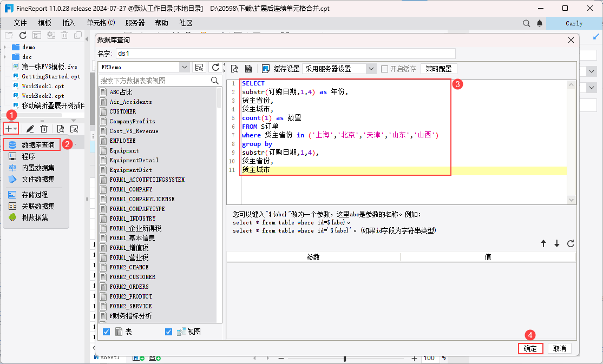Click the rename icon in the file tree toolbar
The width and height of the screenshot is (603, 364).
pyautogui.click(x=36, y=35)
